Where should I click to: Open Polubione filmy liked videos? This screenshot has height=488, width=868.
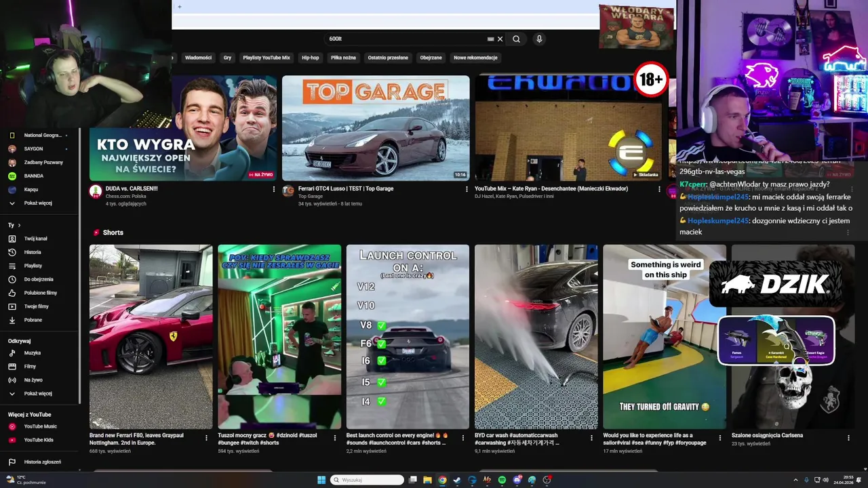(x=41, y=293)
